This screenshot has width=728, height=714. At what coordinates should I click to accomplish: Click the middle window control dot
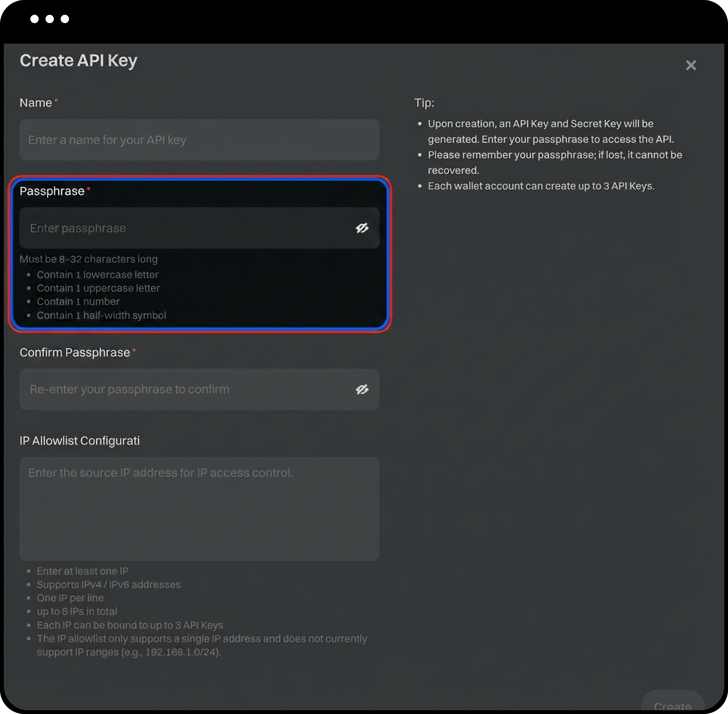(50, 19)
